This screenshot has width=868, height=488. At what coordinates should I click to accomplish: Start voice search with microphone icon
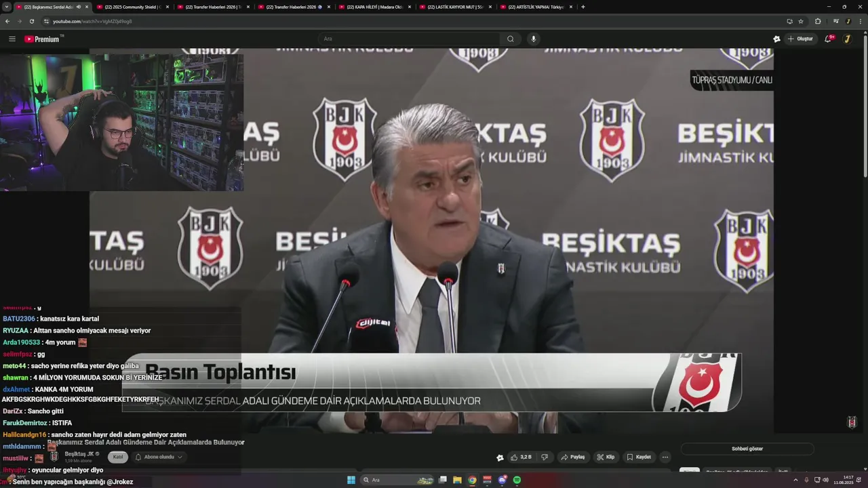pyautogui.click(x=534, y=39)
